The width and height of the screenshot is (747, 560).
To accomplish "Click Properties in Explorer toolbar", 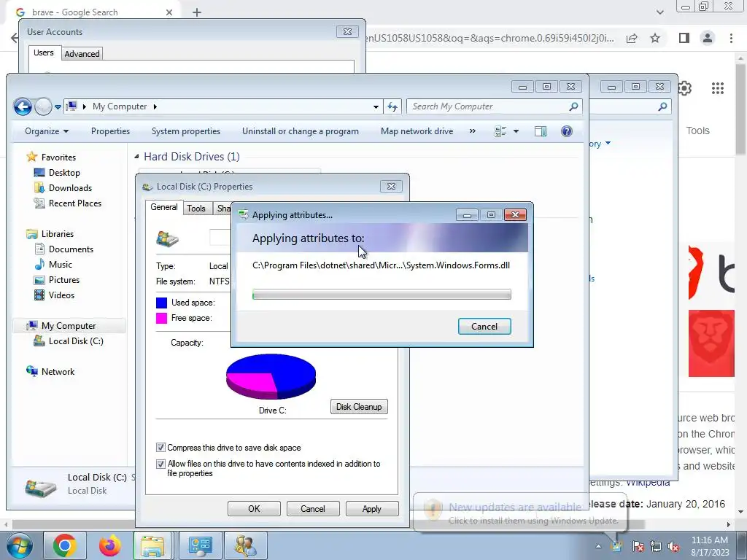I will (111, 131).
